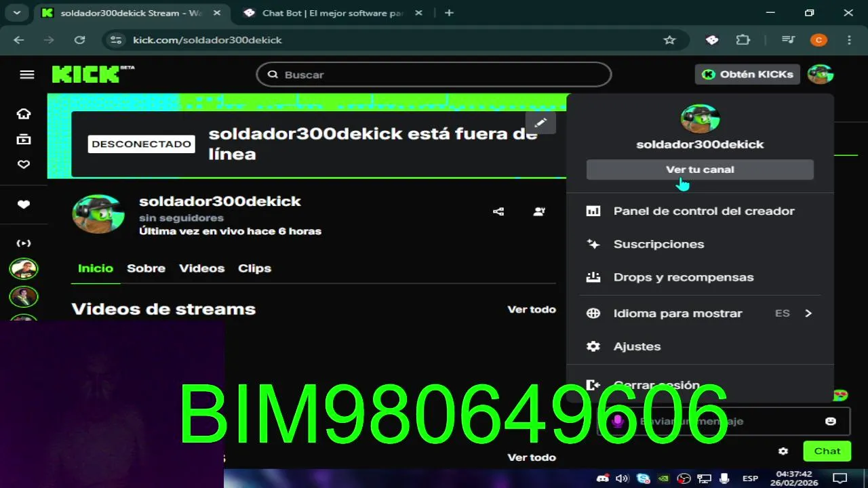Viewport: 868px width, 488px height.
Task: Reload the page with browser refresh
Action: tap(80, 40)
